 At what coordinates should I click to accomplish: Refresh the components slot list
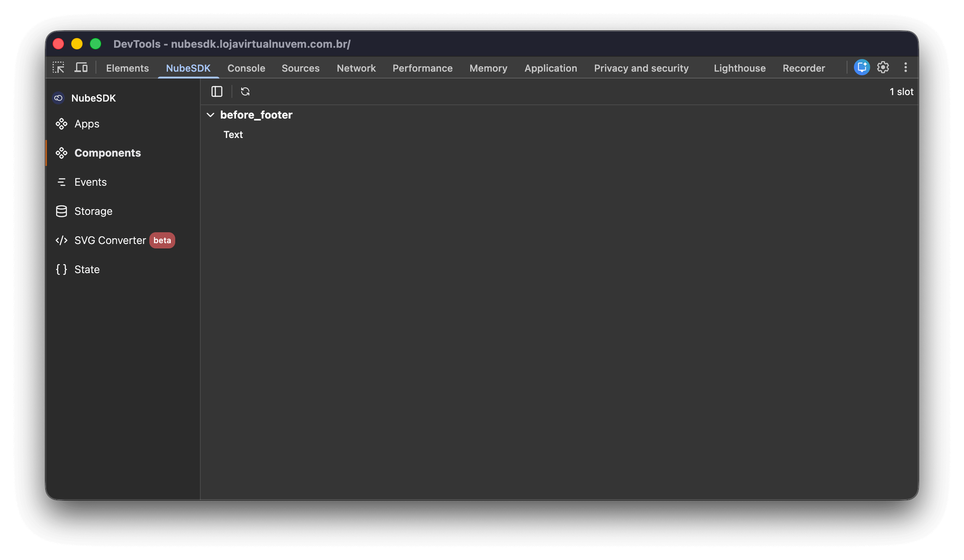coord(245,91)
